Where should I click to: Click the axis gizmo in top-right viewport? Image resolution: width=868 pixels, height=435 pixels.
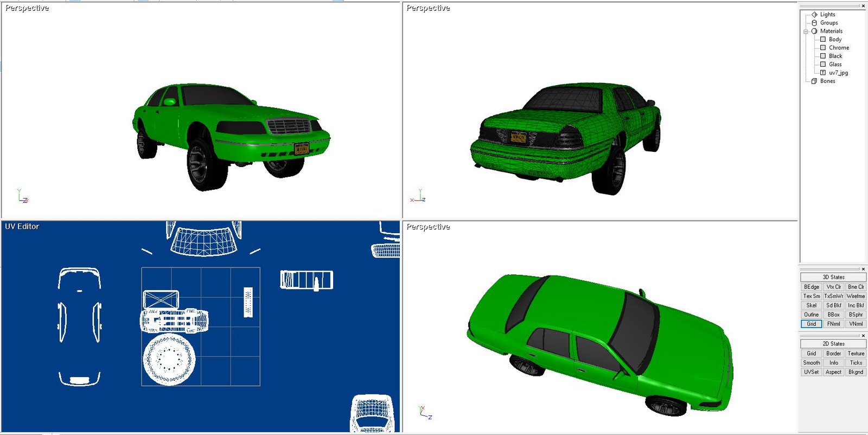point(418,196)
